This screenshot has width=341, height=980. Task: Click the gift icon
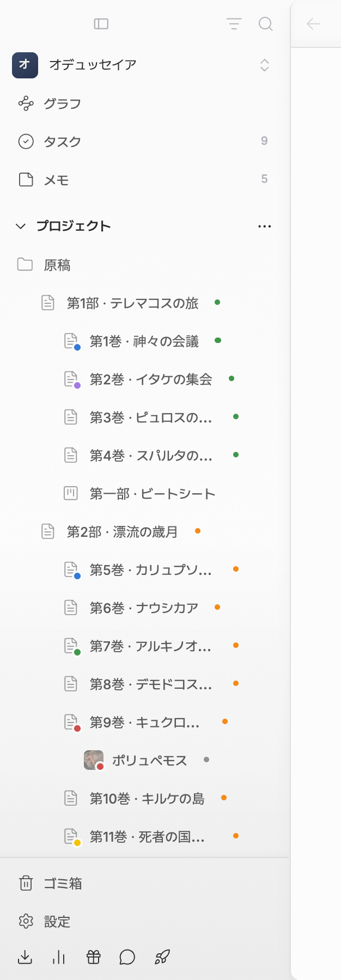94,957
